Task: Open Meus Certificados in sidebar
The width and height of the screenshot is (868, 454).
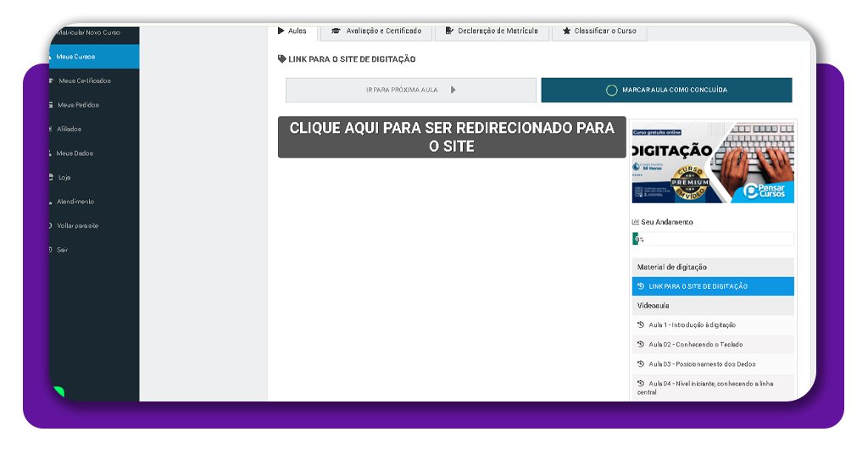Action: coord(94,80)
